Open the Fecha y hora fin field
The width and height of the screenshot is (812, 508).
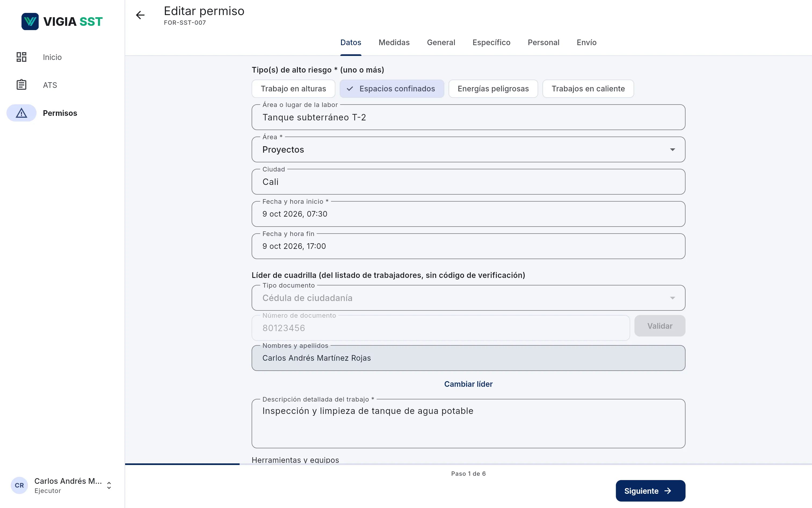(468, 246)
